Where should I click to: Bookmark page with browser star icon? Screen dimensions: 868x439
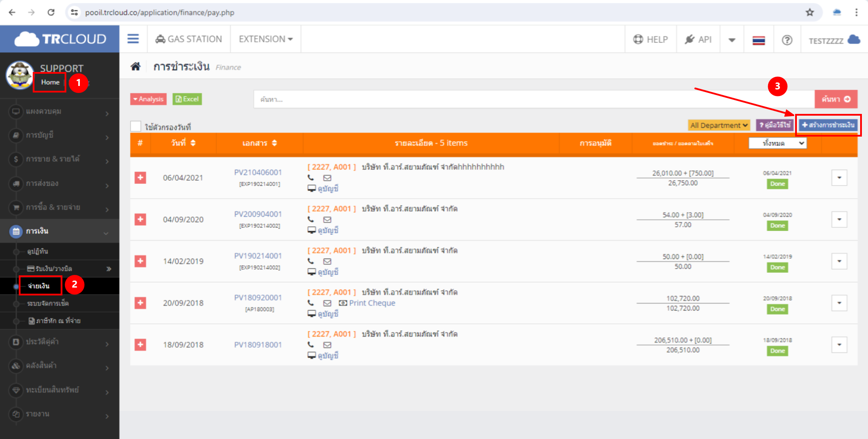point(810,12)
